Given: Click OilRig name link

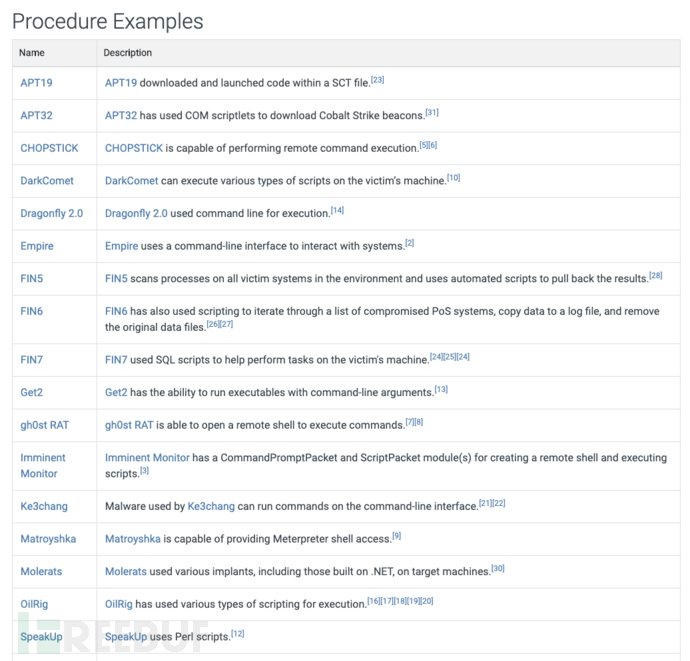Looking at the screenshot, I should click(x=35, y=604).
